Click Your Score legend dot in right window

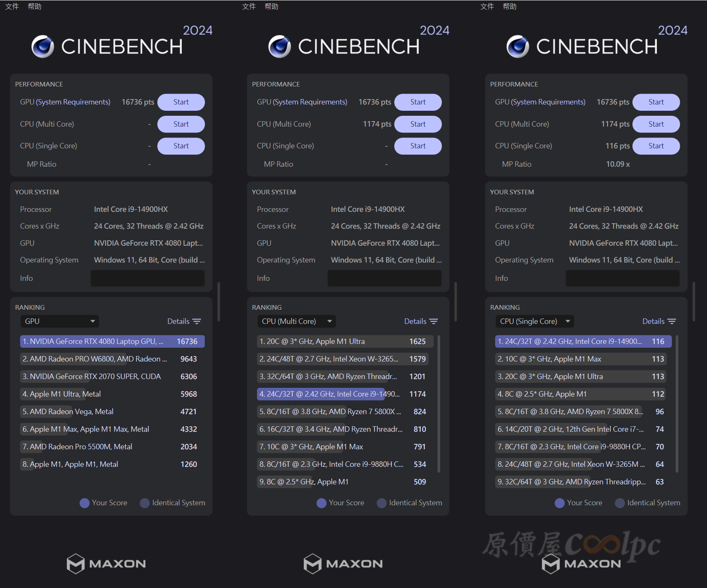[559, 503]
